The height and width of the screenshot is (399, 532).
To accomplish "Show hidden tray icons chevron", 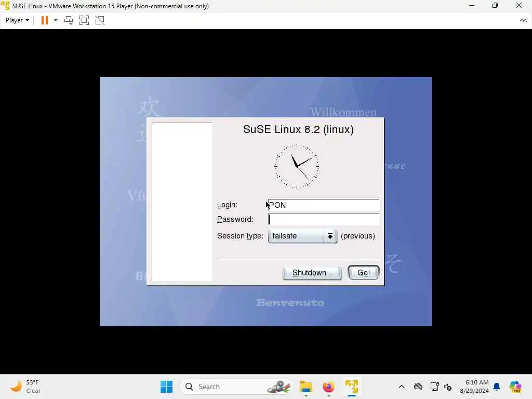I will (x=402, y=387).
